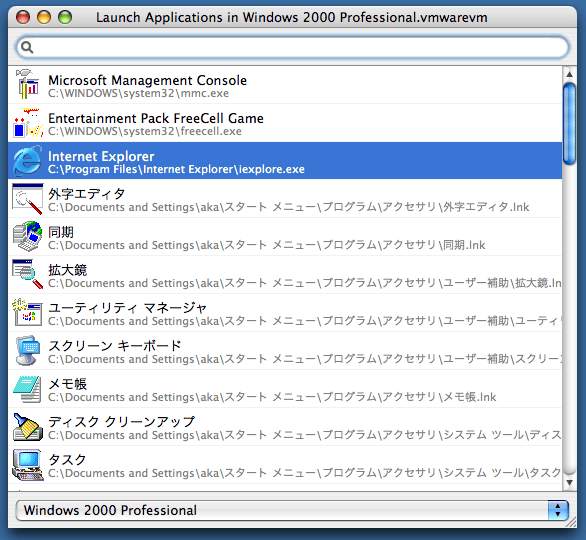This screenshot has width=586, height=540.
Task: Select the Microsoft Management Console title text
Action: [147, 80]
